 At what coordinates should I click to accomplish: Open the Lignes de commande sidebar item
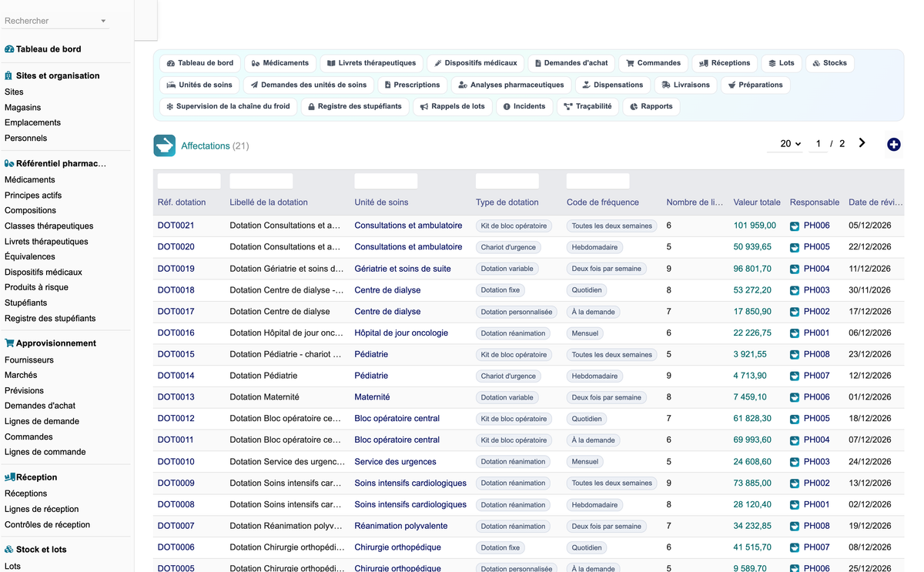45,452
